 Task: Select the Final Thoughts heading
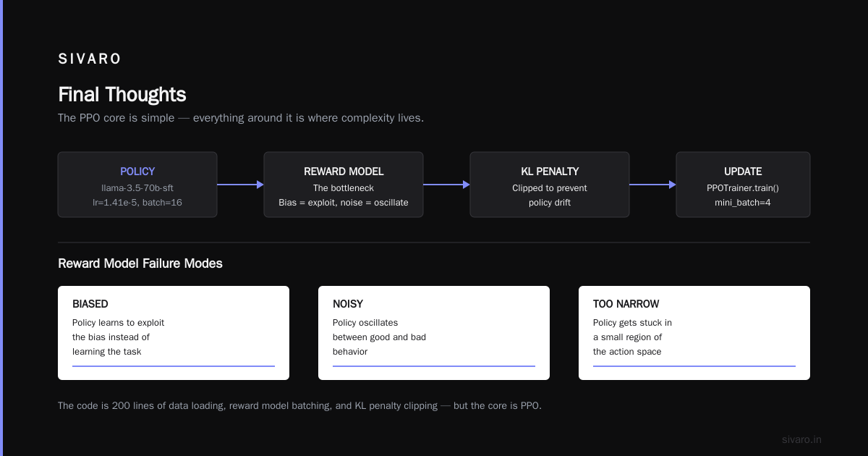122,95
